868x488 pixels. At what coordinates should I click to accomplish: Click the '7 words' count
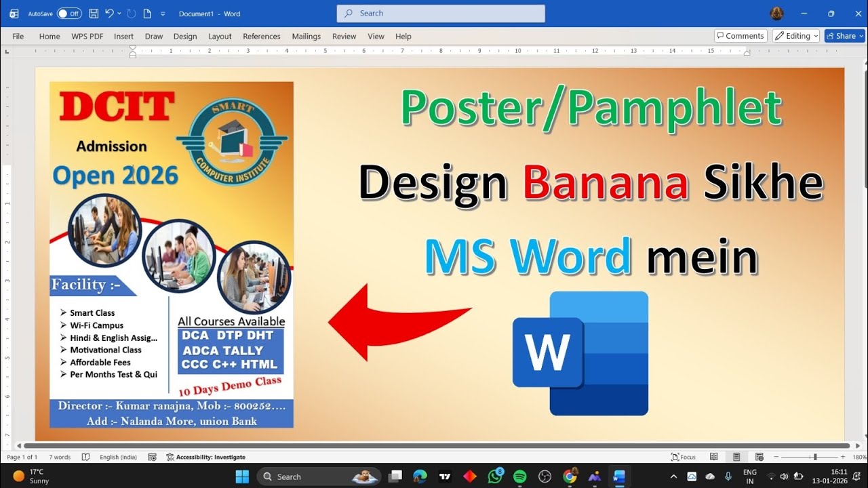[x=60, y=457]
